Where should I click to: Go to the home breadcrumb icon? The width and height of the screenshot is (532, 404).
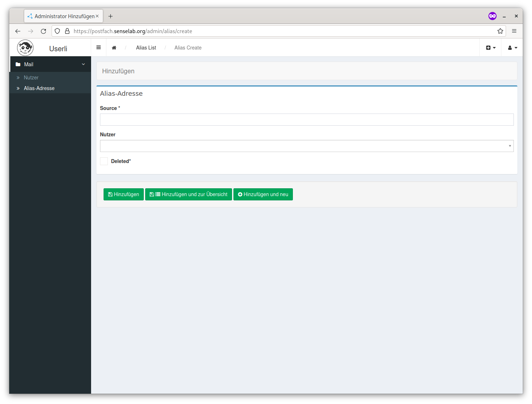(114, 48)
